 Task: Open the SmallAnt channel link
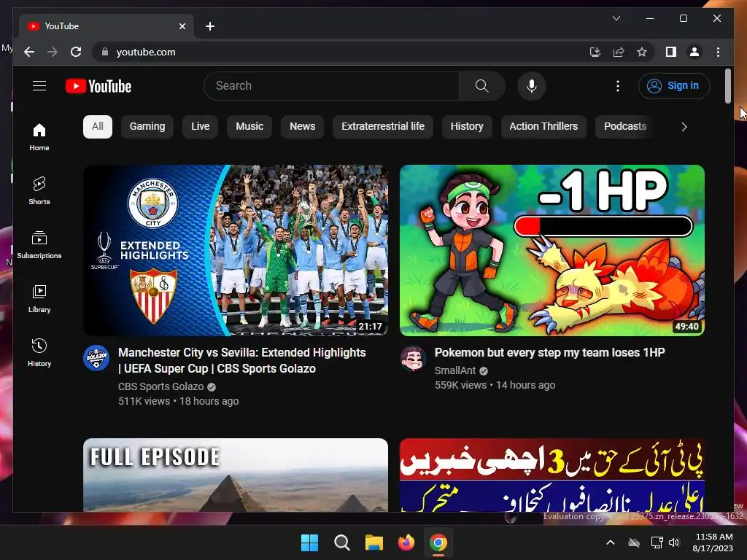coord(455,370)
